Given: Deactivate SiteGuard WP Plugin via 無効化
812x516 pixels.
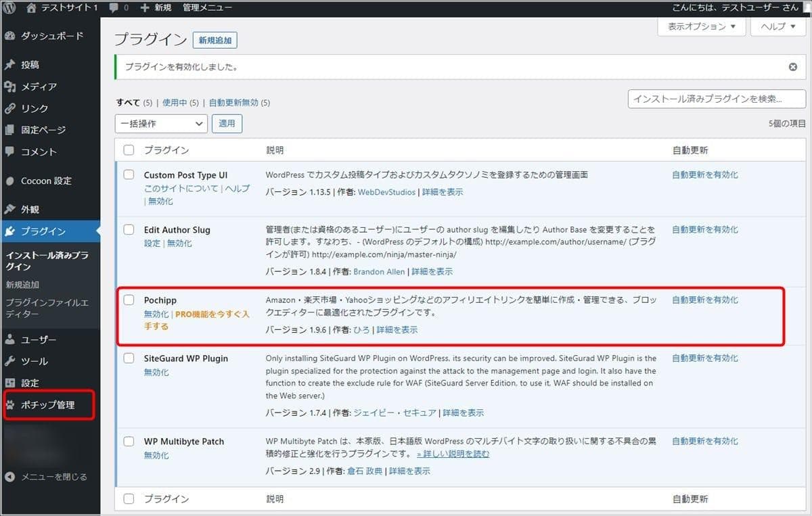Looking at the screenshot, I should click(x=156, y=373).
